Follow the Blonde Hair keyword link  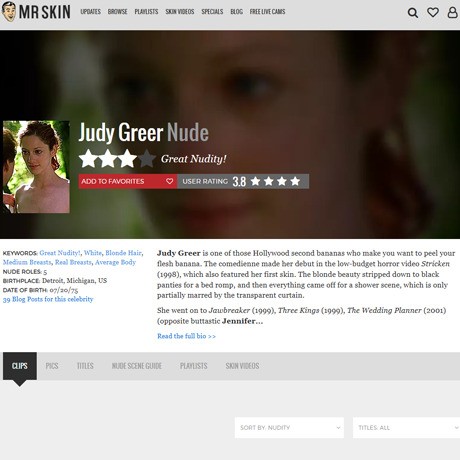[x=123, y=253]
